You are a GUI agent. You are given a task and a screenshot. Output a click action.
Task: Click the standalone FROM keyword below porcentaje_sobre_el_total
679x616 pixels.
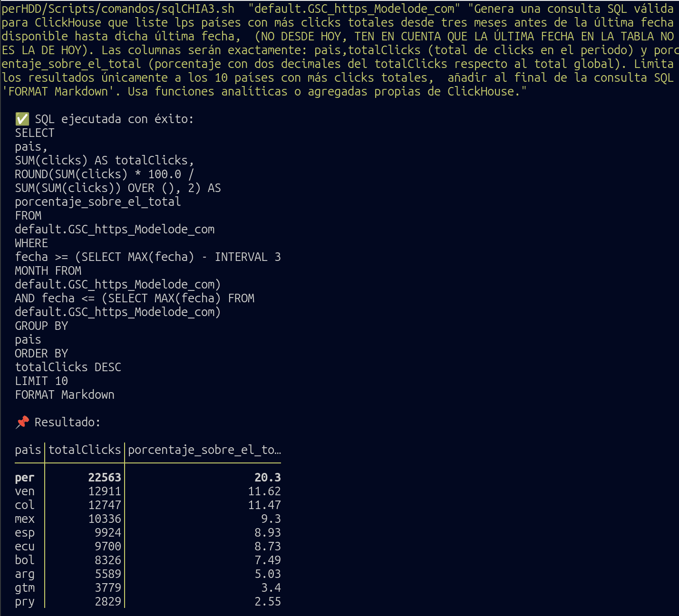(28, 216)
